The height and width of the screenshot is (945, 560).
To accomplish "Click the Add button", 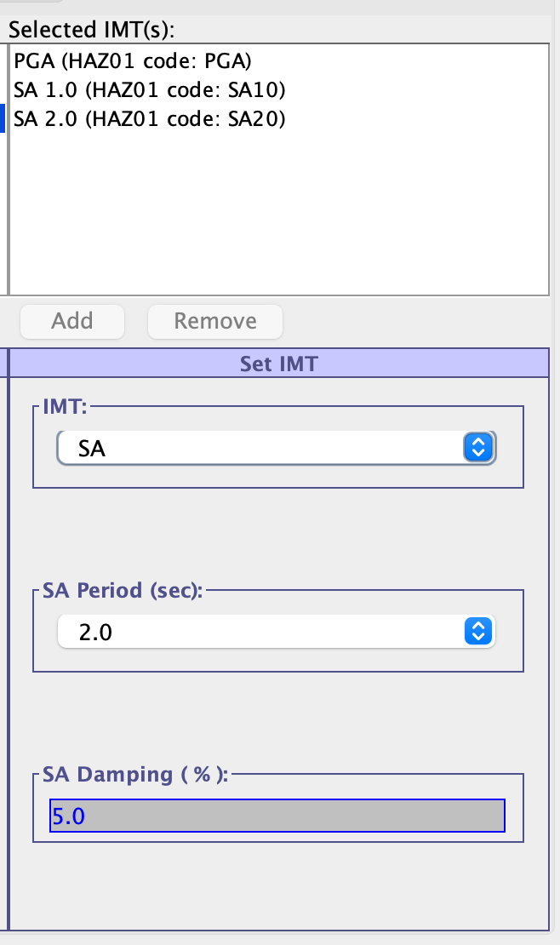I will (72, 321).
